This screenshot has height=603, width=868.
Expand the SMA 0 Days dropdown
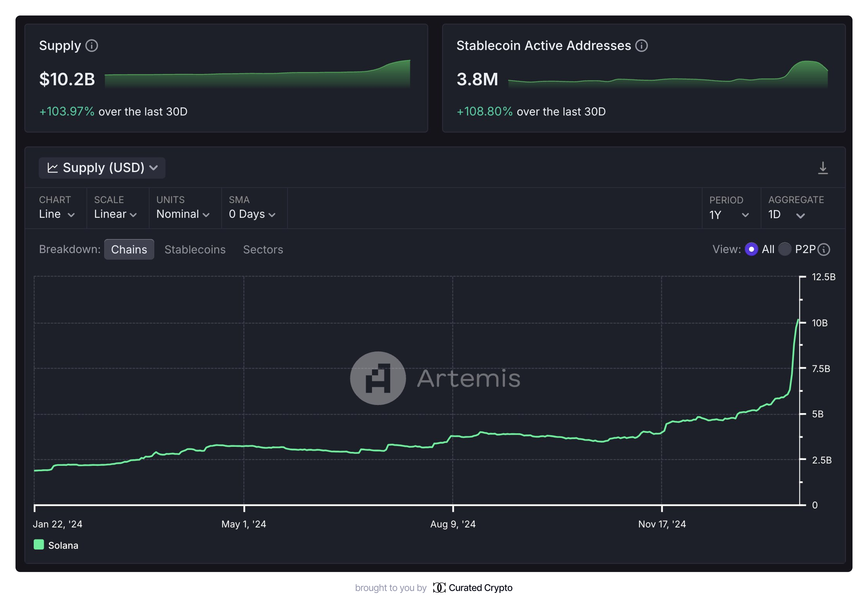point(252,214)
